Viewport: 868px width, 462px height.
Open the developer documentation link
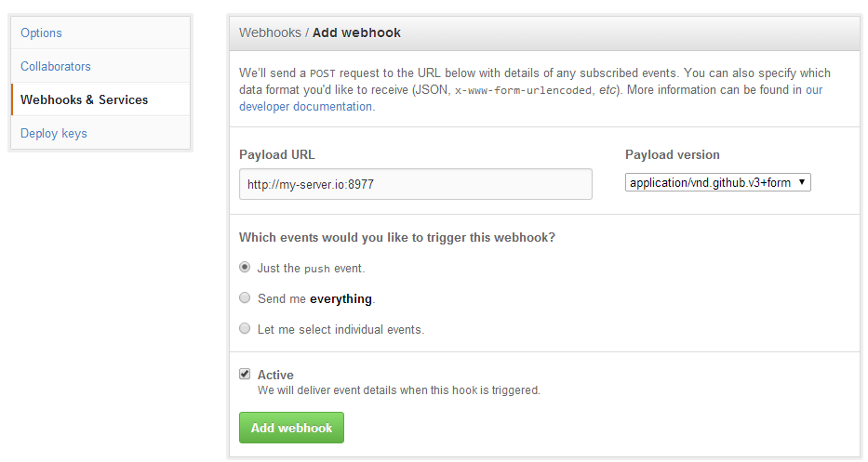coord(305,106)
